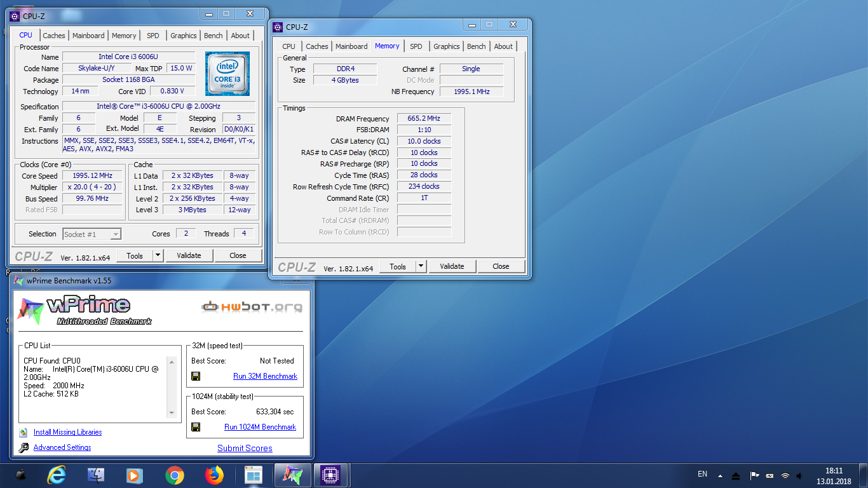Show hidden tray icons arrow
Image resolution: width=868 pixels, height=488 pixels.
pos(720,475)
